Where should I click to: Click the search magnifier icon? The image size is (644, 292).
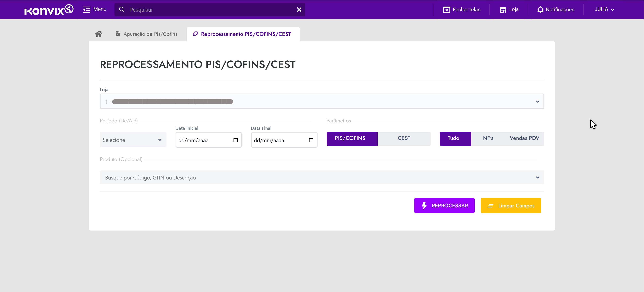tap(122, 10)
